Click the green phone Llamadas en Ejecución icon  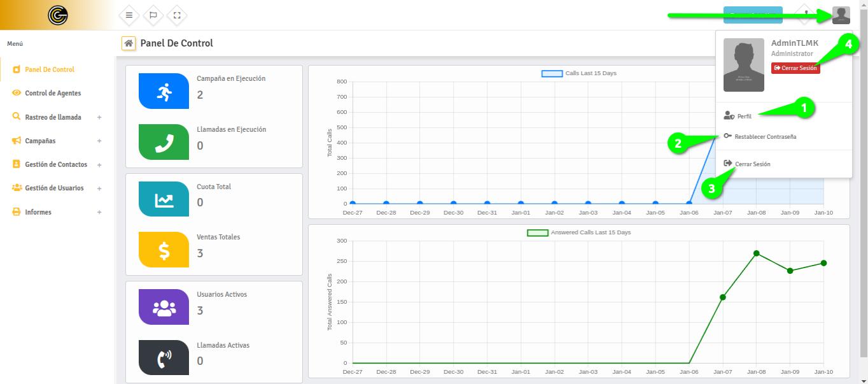(164, 142)
